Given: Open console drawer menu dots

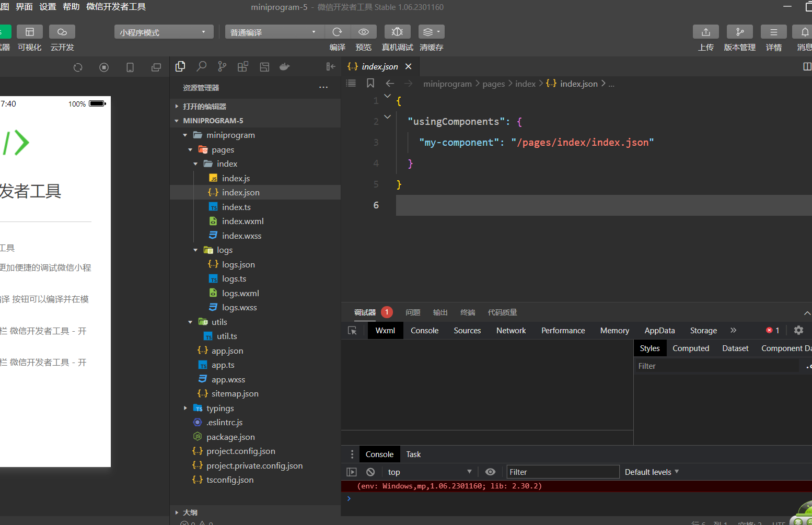Looking at the screenshot, I should tap(352, 454).
